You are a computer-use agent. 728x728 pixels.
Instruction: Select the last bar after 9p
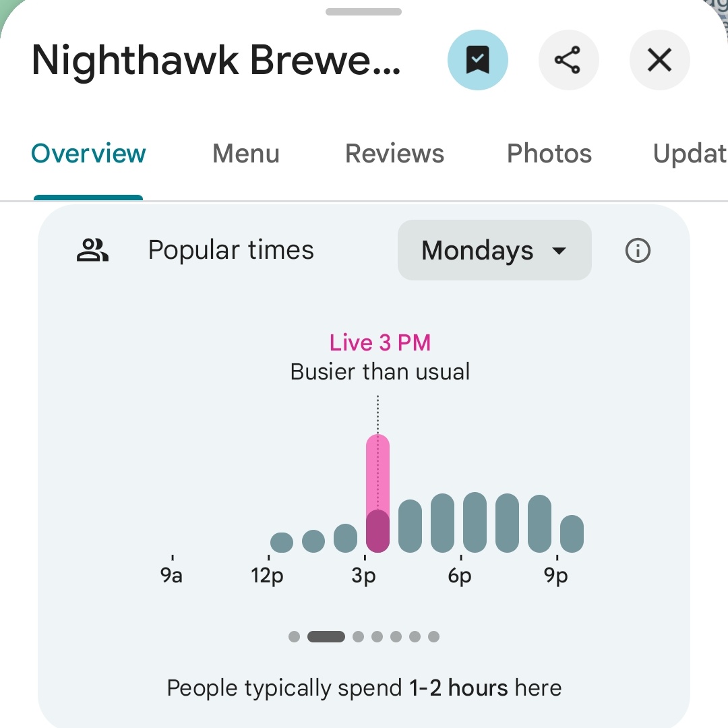tap(572, 534)
